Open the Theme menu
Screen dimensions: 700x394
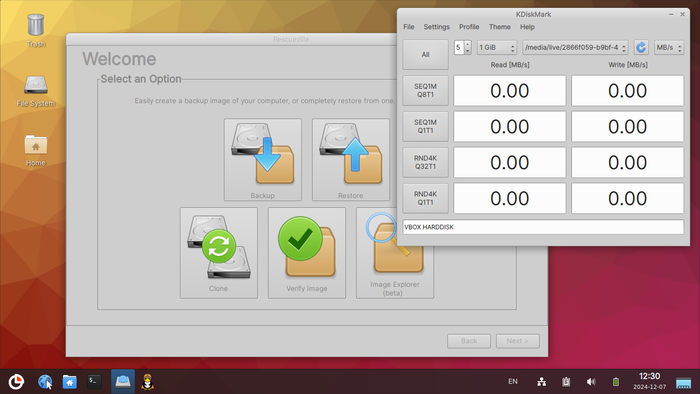pyautogui.click(x=500, y=27)
